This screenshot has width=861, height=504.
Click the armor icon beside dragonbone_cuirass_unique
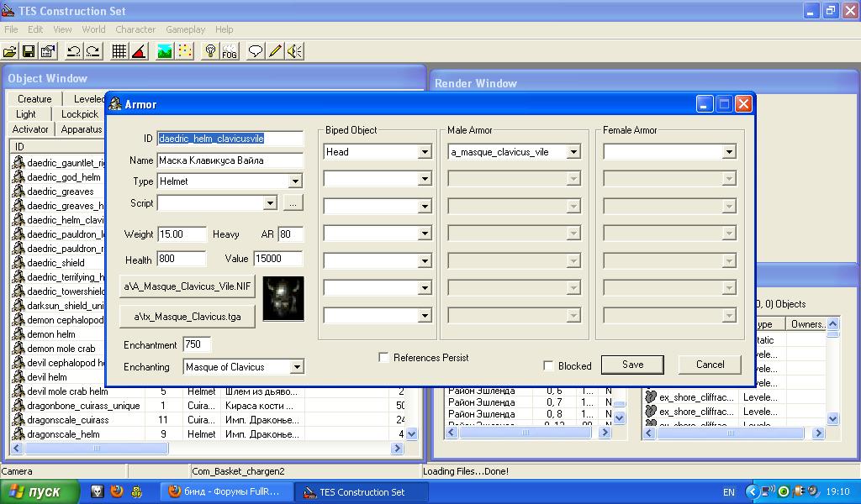18,405
